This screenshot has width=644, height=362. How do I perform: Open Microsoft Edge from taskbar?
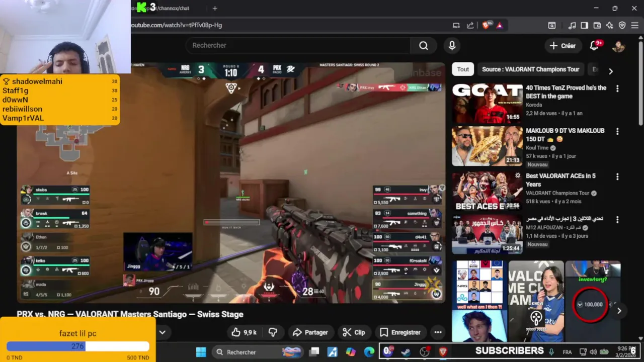369,352
